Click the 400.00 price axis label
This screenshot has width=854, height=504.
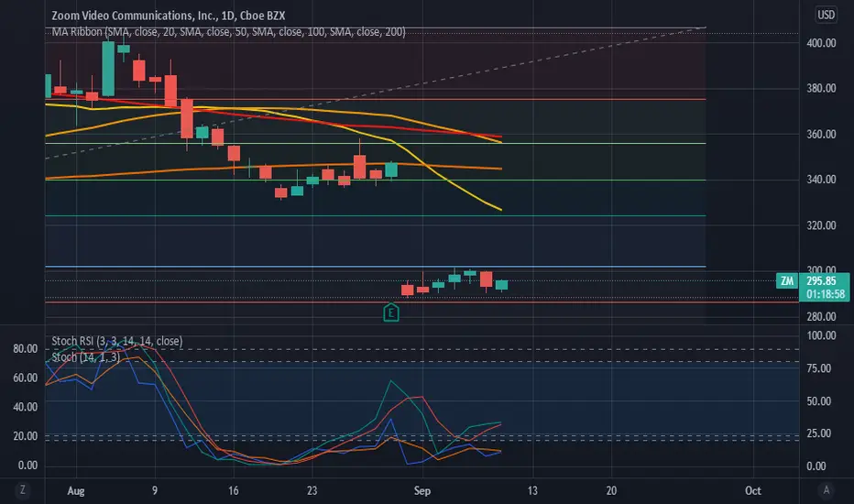click(x=821, y=43)
